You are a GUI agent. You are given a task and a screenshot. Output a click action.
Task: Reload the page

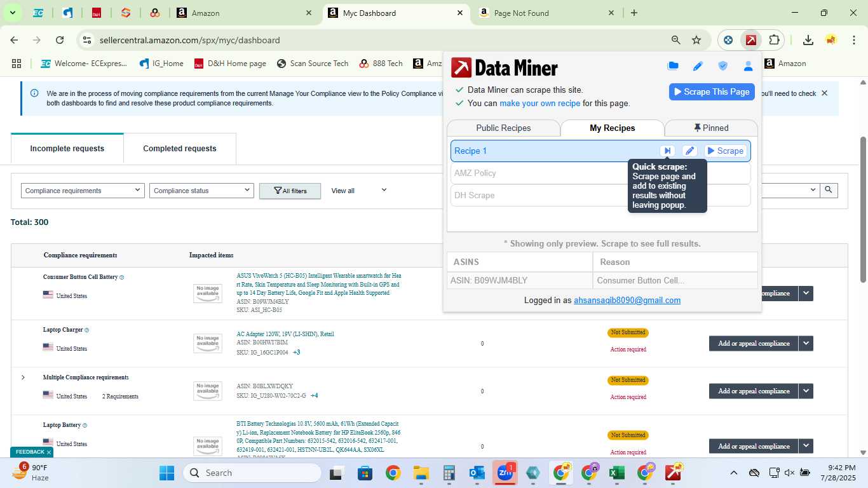pyautogui.click(x=60, y=40)
